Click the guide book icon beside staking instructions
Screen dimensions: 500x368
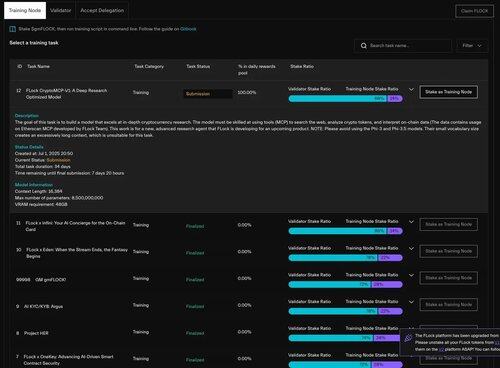pos(12,29)
